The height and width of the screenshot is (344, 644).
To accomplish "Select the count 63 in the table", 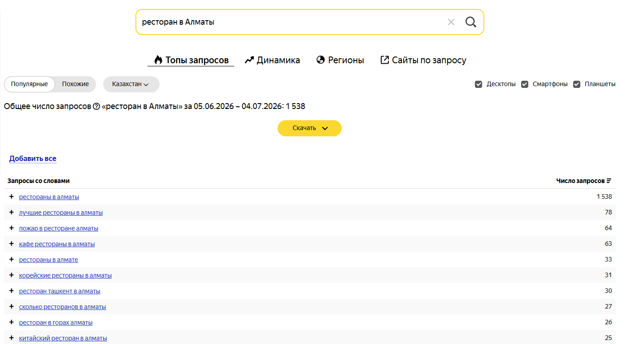I will click(x=608, y=244).
